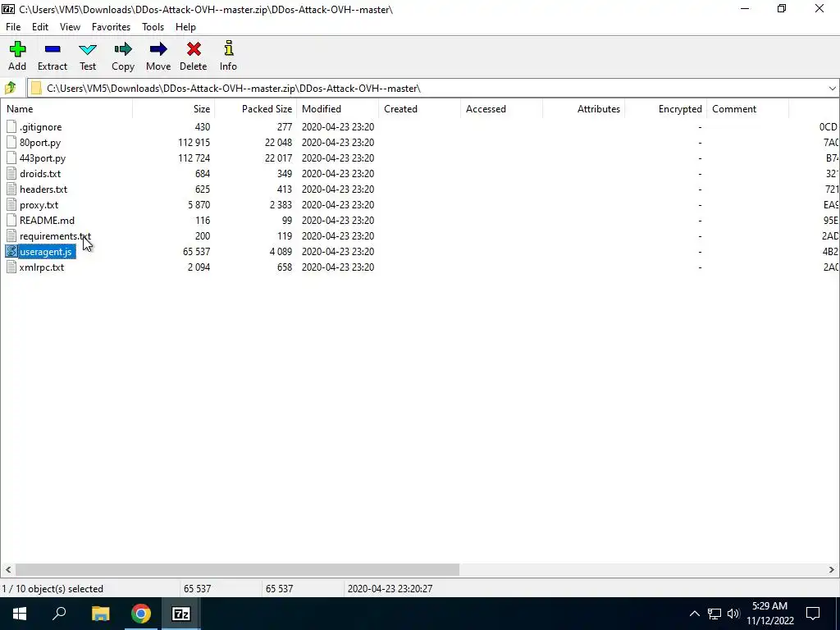Screen dimensions: 840x630
Task: Click the red Delete toolbar icon
Action: [x=194, y=50]
